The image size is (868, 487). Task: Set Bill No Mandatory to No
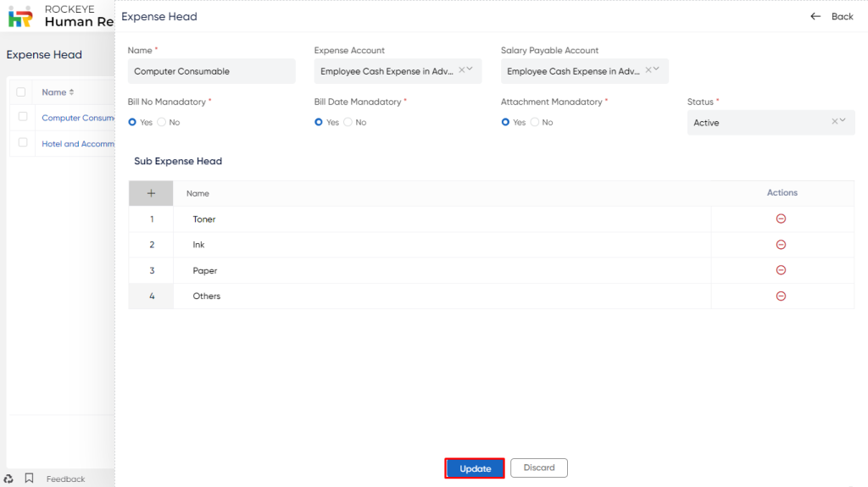coord(162,122)
